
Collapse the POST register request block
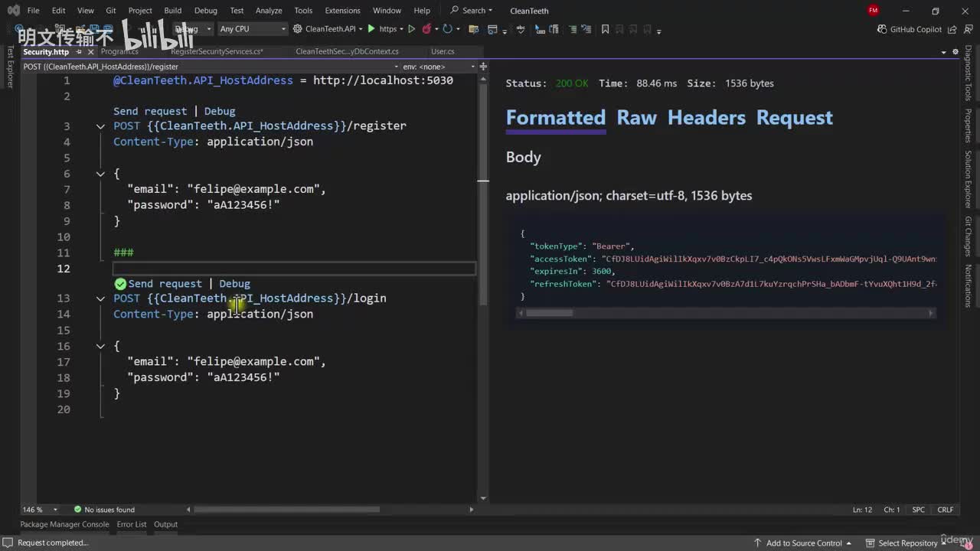coord(100,126)
